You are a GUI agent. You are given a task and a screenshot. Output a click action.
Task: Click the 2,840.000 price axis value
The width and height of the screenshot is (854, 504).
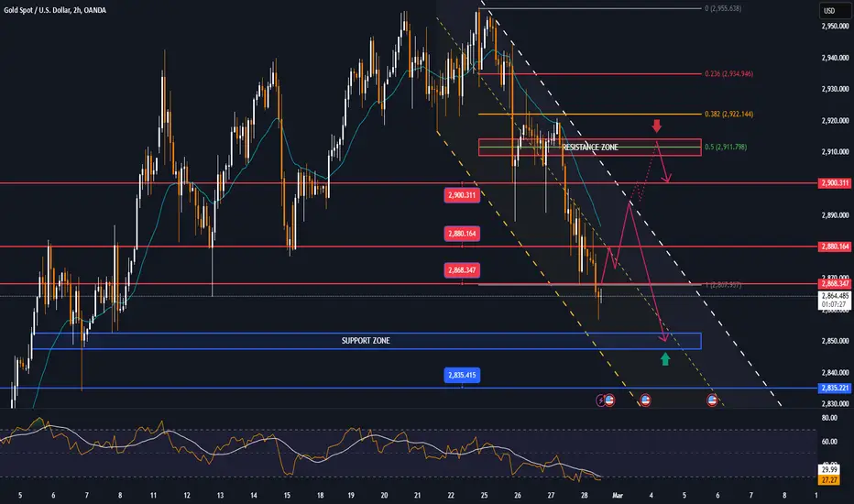pos(835,373)
